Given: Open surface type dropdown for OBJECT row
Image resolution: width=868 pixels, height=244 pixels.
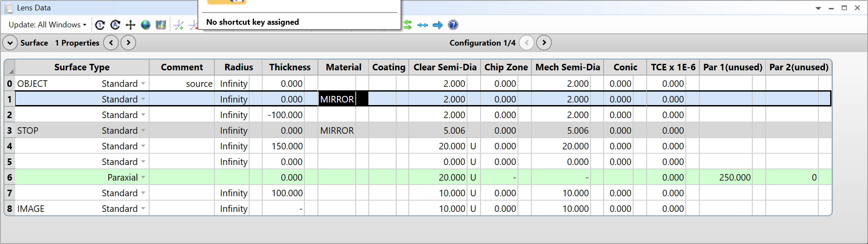Looking at the screenshot, I should pos(143,83).
